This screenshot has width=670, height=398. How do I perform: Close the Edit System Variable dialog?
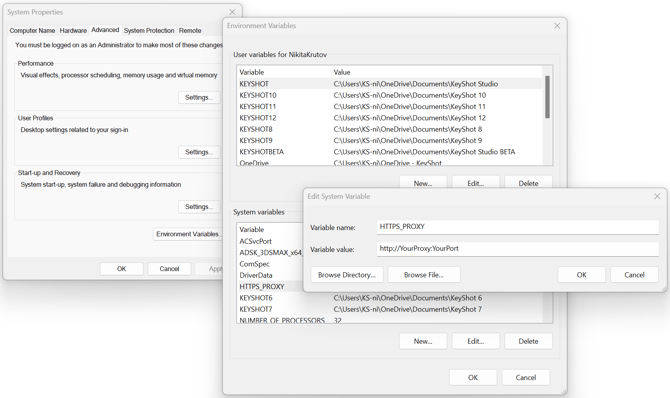pyautogui.click(x=657, y=196)
